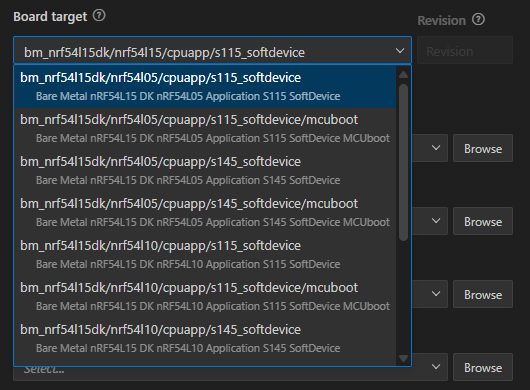Select nrf54l10 s115_softdevice/mcuboot board option

click(x=205, y=296)
